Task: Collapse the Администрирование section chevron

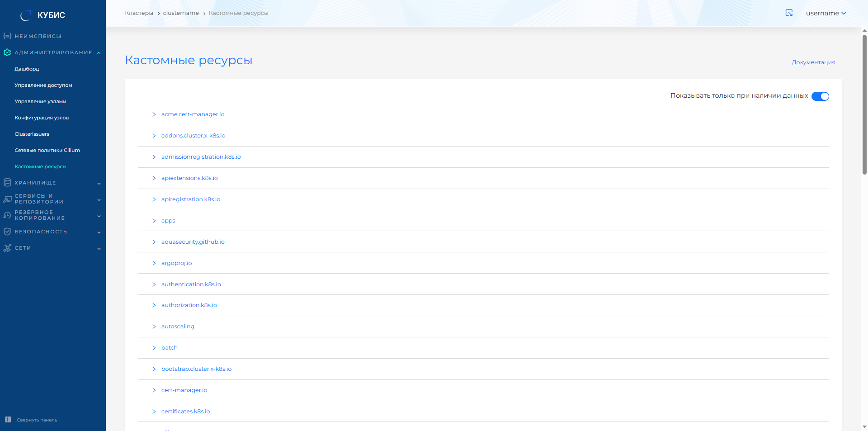Action: click(99, 53)
